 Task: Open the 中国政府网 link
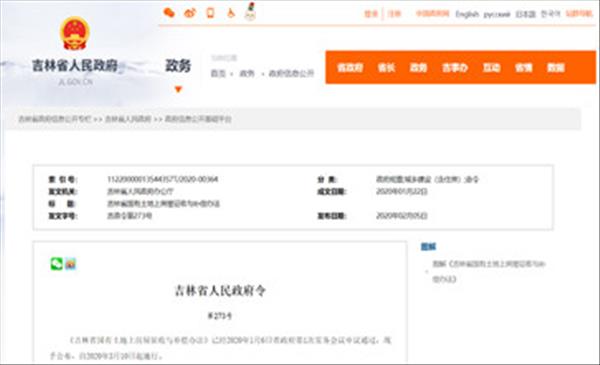coord(432,14)
